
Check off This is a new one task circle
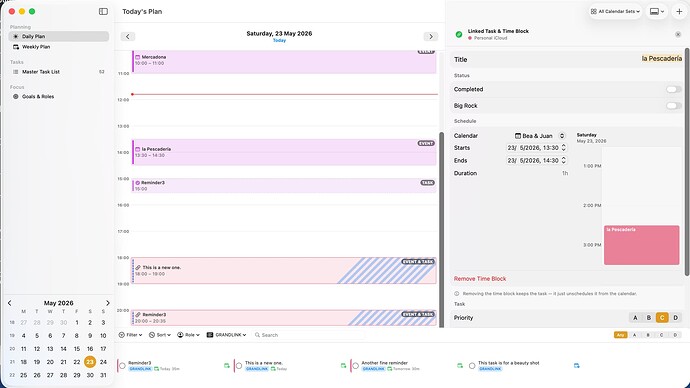click(x=239, y=366)
